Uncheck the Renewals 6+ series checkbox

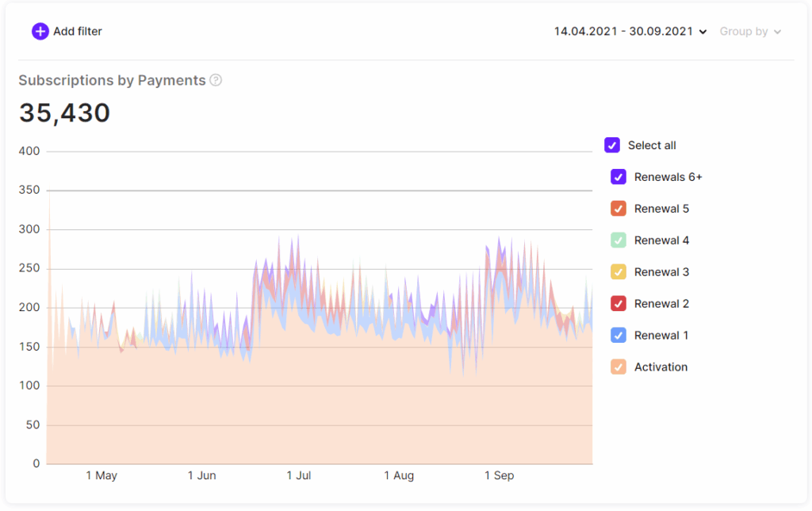(x=619, y=177)
